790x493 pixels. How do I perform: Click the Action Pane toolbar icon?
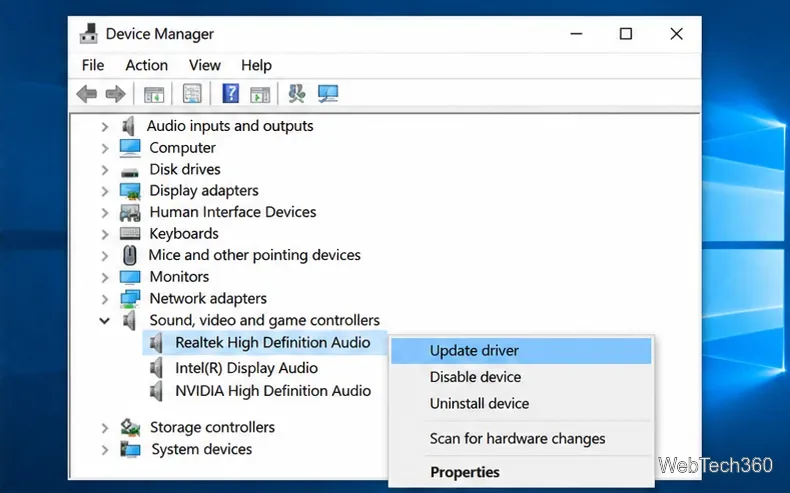(260, 94)
